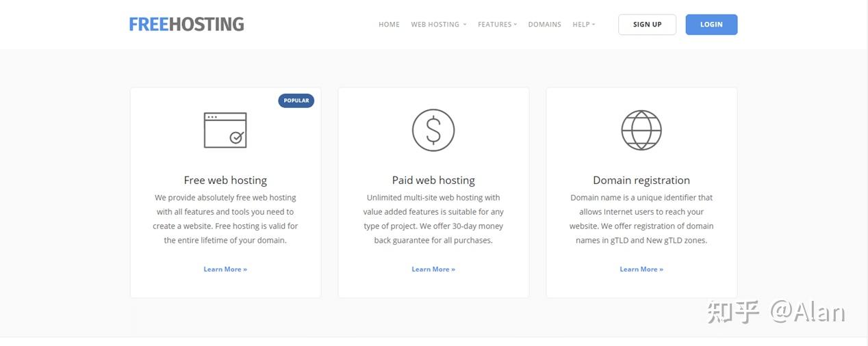The width and height of the screenshot is (868, 346).
Task: Click the Web Hosting dropdown arrow
Action: pos(465,25)
